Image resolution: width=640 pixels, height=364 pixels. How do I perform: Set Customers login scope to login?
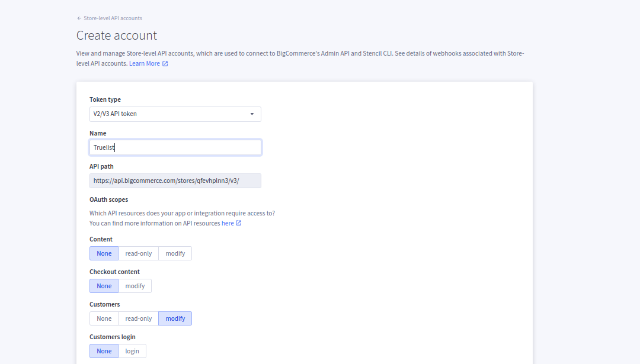[x=132, y=352]
